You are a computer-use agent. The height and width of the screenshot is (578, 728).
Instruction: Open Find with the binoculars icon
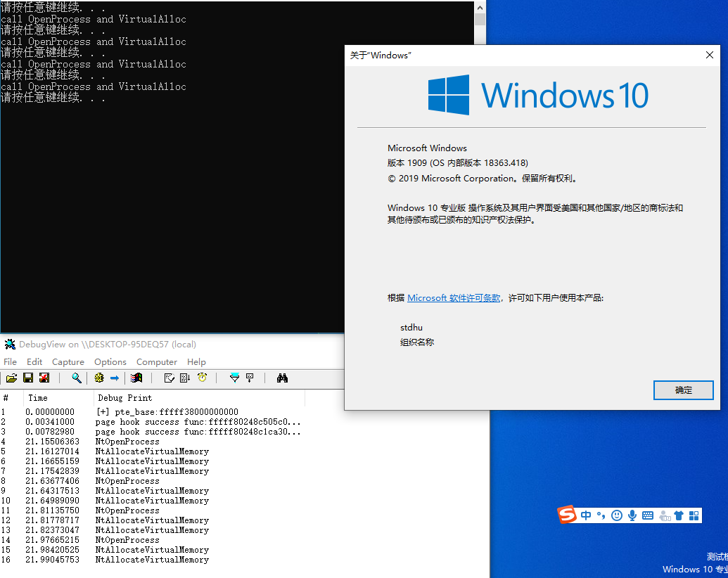[282, 378]
